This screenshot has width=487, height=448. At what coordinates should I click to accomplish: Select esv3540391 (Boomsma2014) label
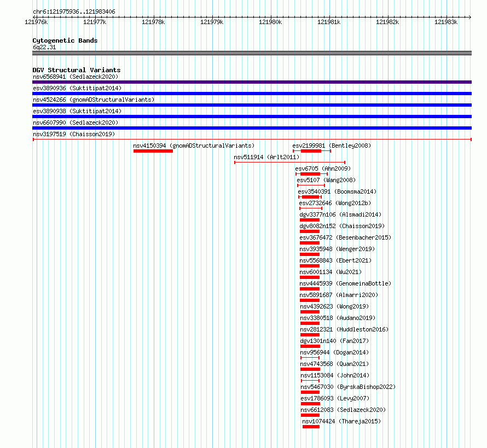click(337, 191)
